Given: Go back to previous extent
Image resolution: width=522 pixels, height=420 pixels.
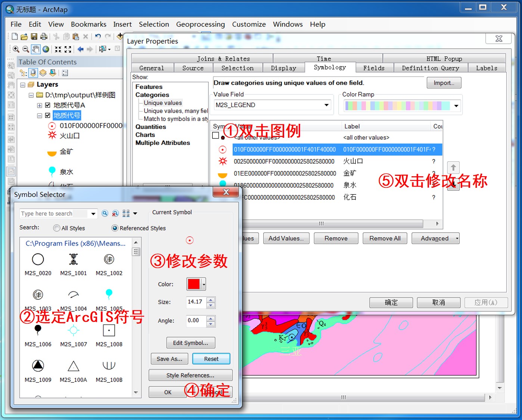Looking at the screenshot, I should [x=80, y=49].
